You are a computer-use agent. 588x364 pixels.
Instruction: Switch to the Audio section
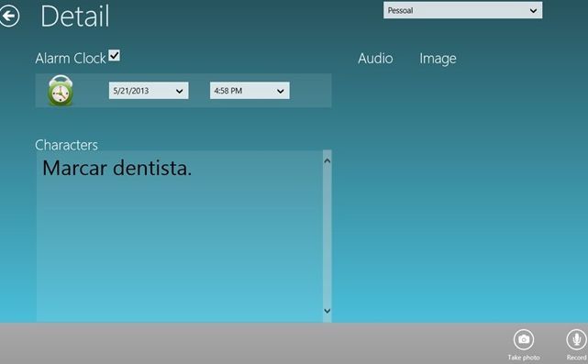tap(375, 58)
